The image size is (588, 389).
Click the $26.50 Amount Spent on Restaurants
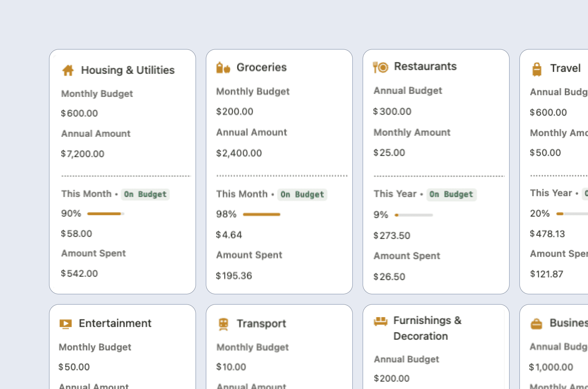[x=389, y=276]
